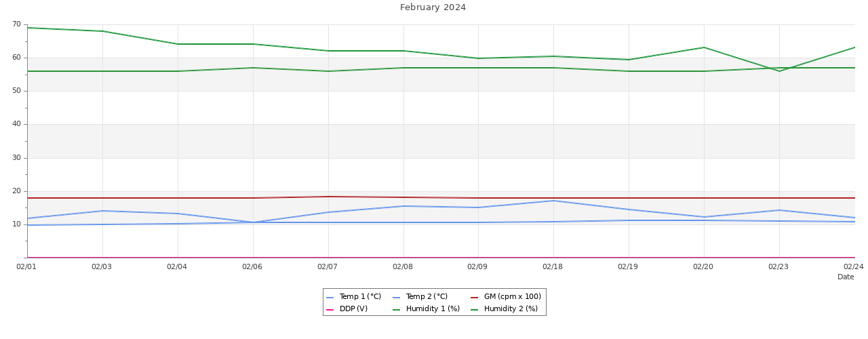The height and width of the screenshot is (339, 868).
Task: Click the green Humidity 1 legend line marker
Action: coord(397,310)
